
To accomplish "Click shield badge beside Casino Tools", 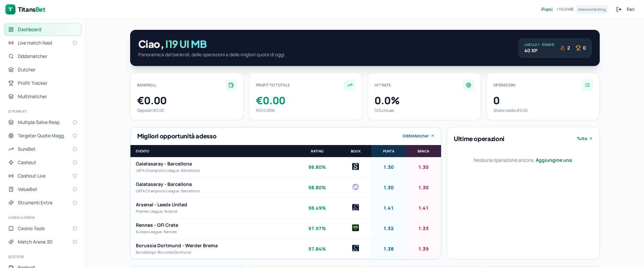I will tap(75, 228).
